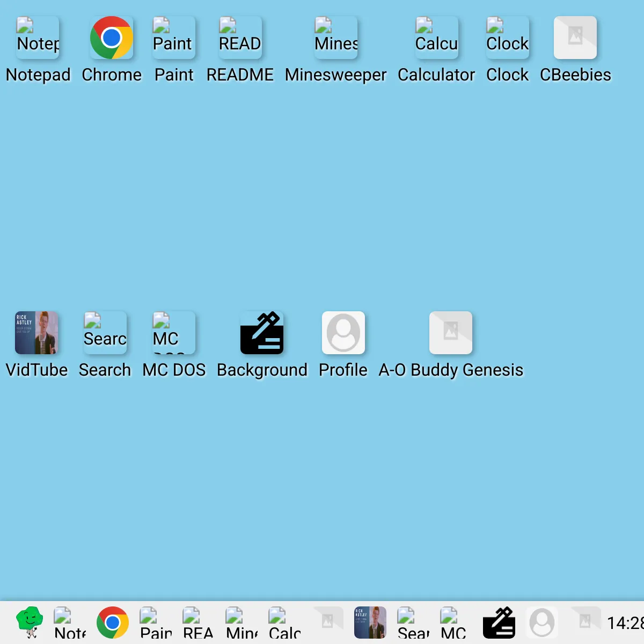This screenshot has width=644, height=644.
Task: Open Notepad from the desktop
Action: 38,37
